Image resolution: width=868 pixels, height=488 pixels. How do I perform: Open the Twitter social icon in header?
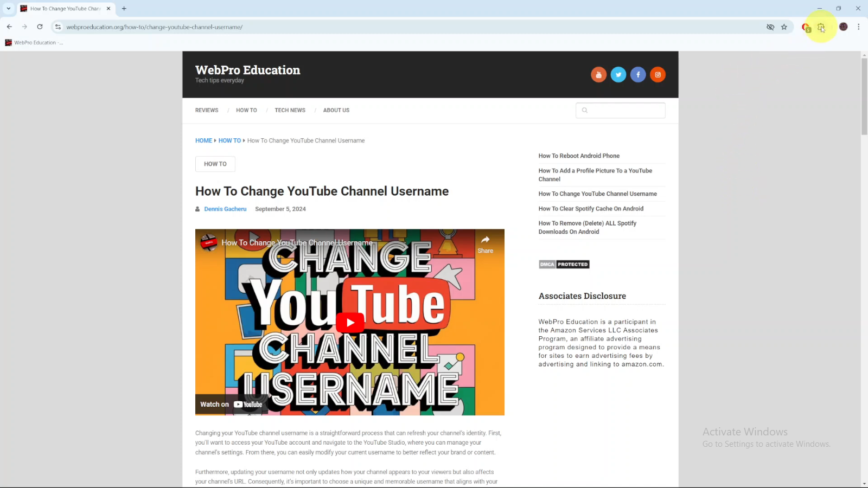(618, 75)
